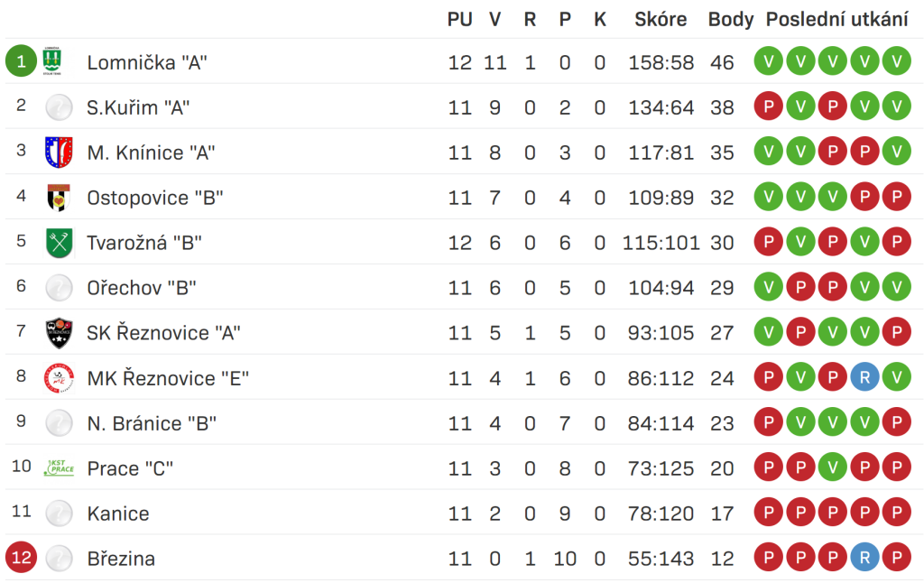
Task: Open the Kanice team page
Action: [x=118, y=514]
